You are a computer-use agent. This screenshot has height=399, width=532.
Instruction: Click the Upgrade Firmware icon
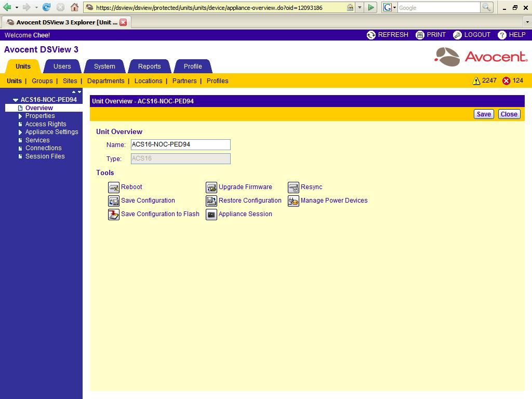pos(211,188)
